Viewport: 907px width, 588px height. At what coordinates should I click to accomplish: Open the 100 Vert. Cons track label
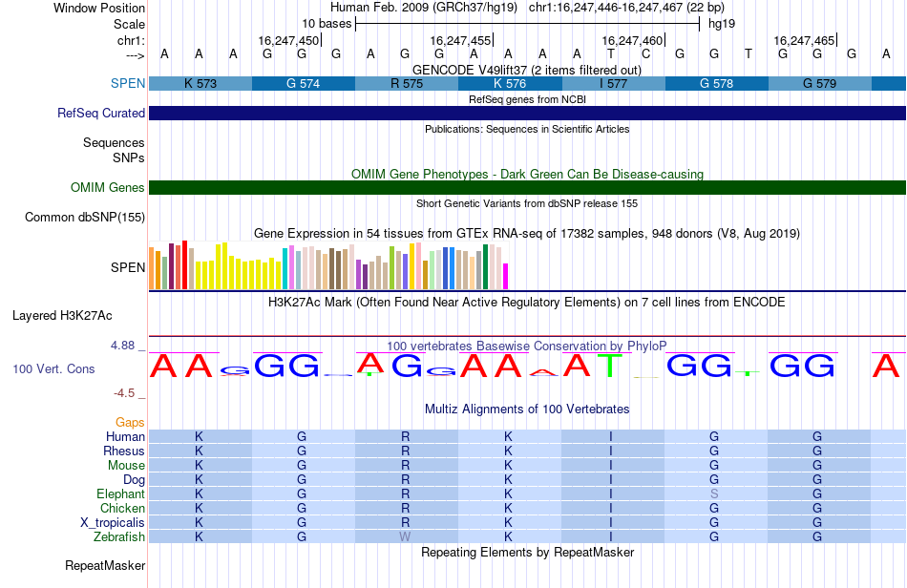(53, 368)
